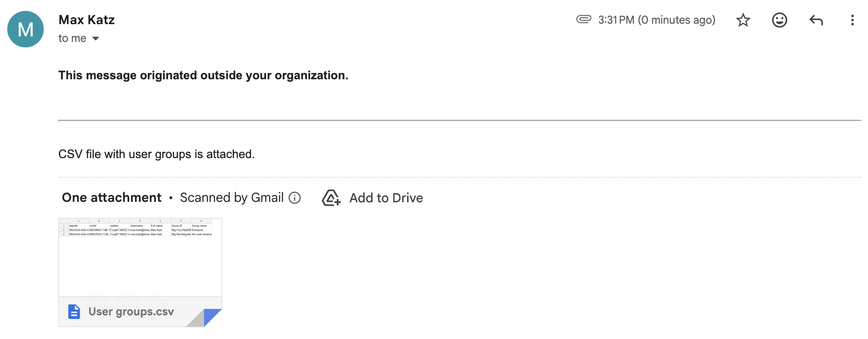Click the external organization warning banner text
The height and width of the screenshot is (339, 868).
(203, 75)
